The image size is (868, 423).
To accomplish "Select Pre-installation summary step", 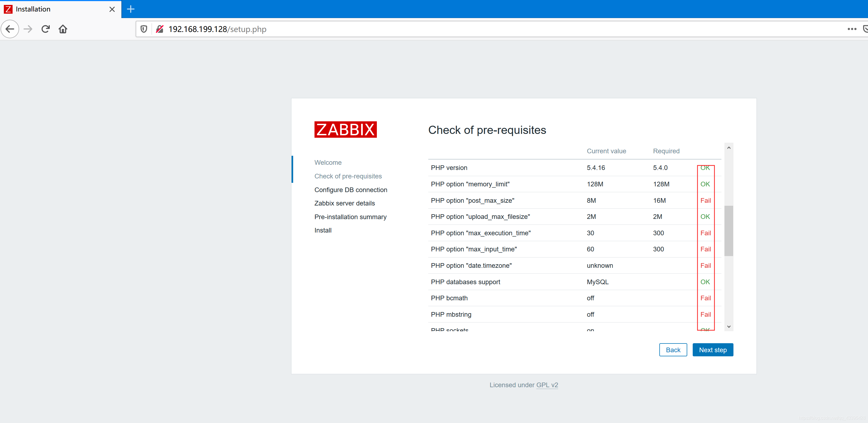I will click(x=350, y=217).
